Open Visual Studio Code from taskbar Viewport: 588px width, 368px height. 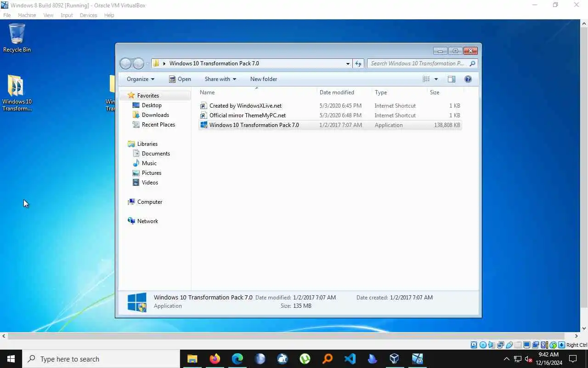(350, 359)
